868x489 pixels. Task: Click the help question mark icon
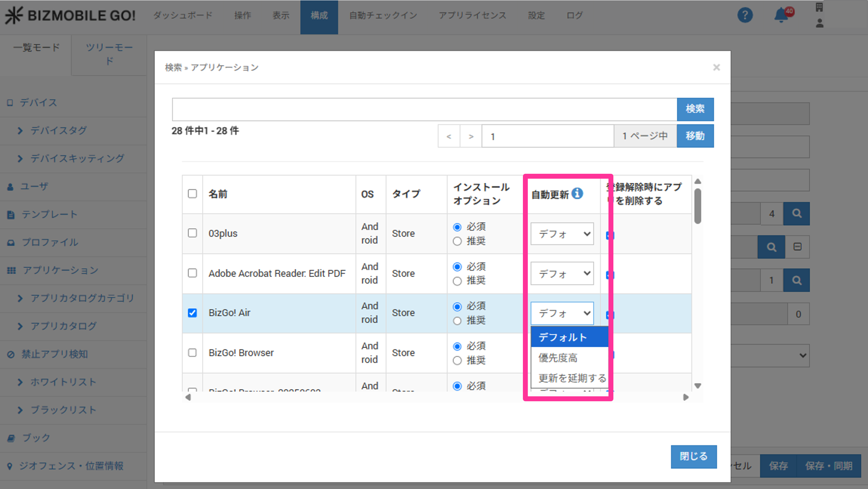(745, 15)
